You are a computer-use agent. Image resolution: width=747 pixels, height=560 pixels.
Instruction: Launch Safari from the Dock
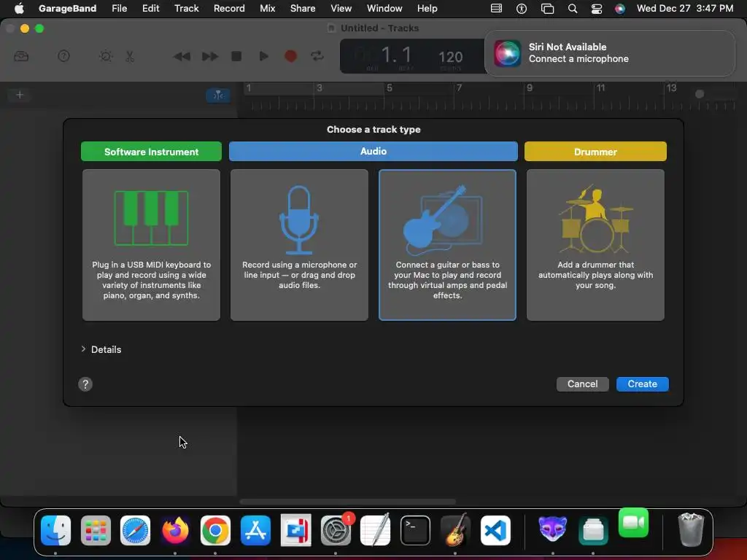(x=135, y=530)
